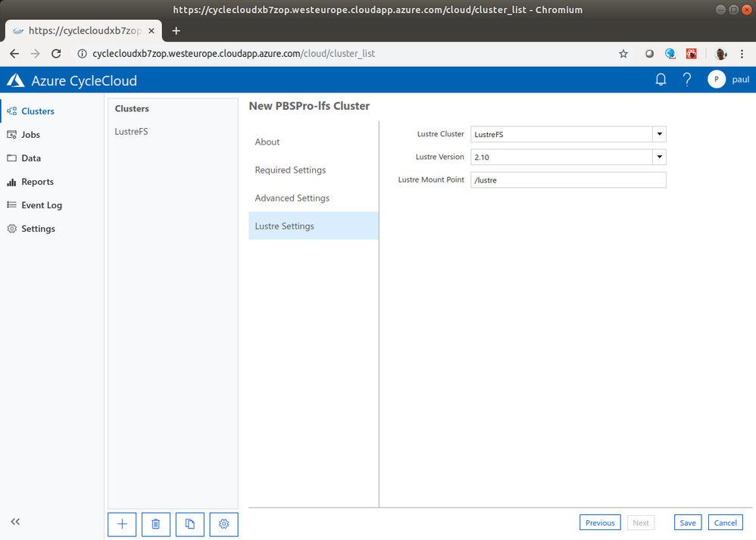The width and height of the screenshot is (756, 540).
Task: Click the browser forward arrow
Action: (35, 54)
